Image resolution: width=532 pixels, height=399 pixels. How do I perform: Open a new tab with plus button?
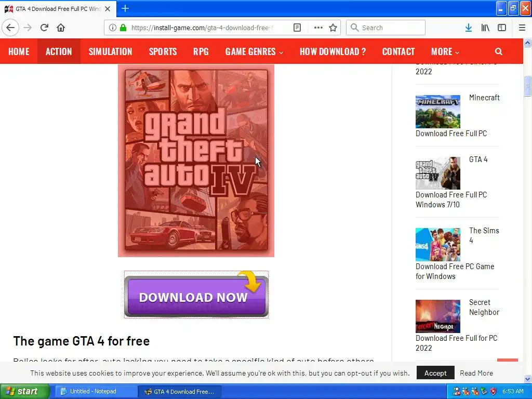point(125,8)
